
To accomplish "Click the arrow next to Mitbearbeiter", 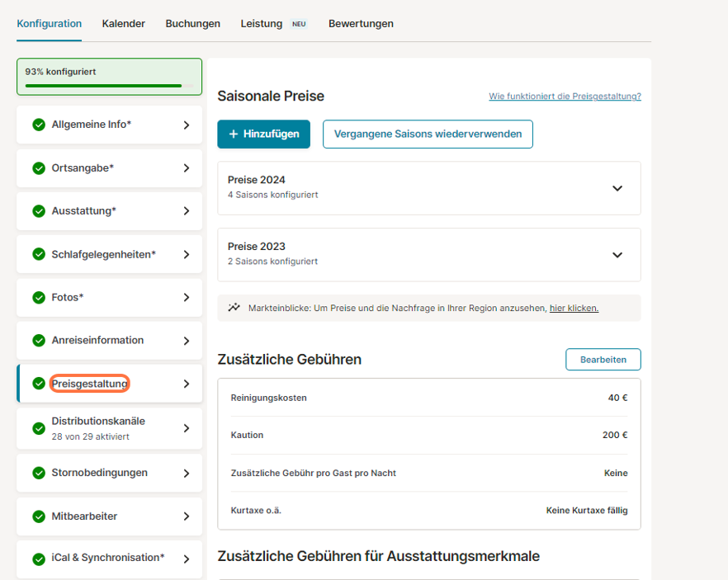I will (x=187, y=516).
